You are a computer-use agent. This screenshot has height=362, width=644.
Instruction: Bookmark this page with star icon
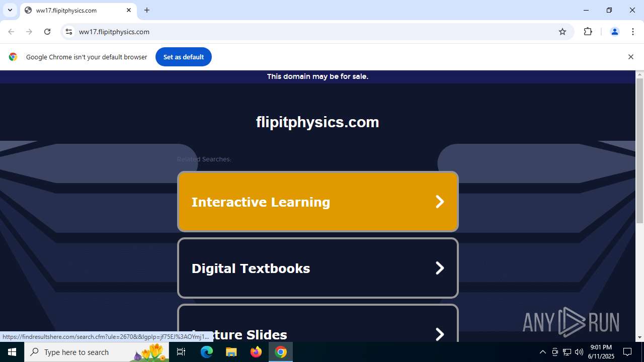(562, 32)
